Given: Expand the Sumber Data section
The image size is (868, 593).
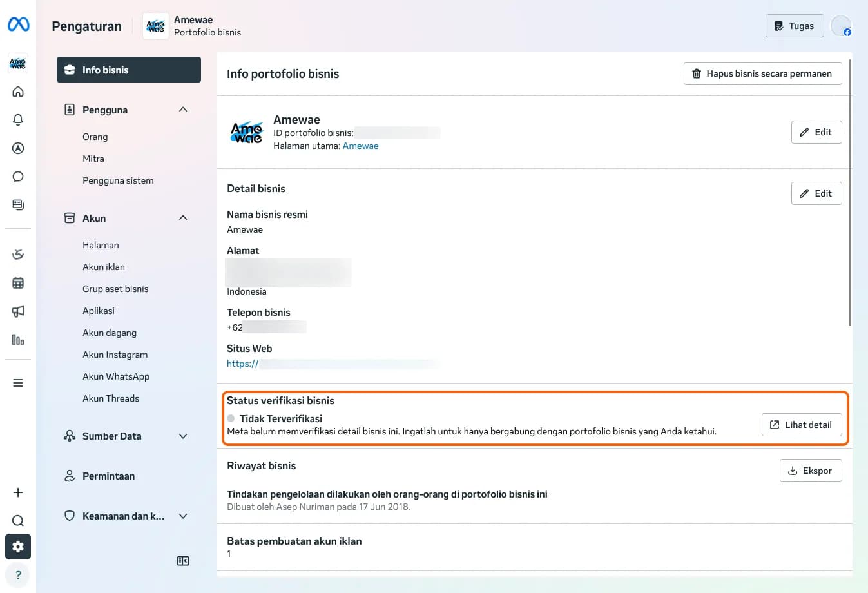Looking at the screenshot, I should (183, 436).
